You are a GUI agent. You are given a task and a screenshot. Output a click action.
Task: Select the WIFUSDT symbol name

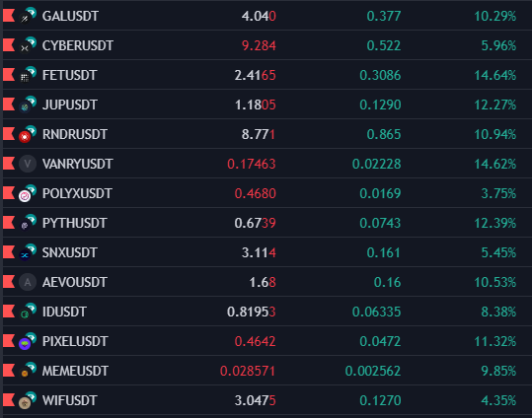[70, 400]
